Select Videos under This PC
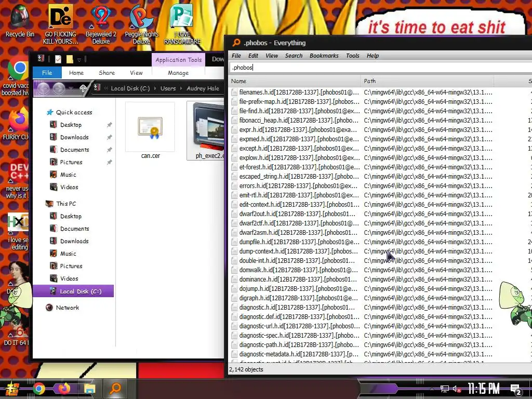Image resolution: width=532 pixels, height=399 pixels. 69,278
